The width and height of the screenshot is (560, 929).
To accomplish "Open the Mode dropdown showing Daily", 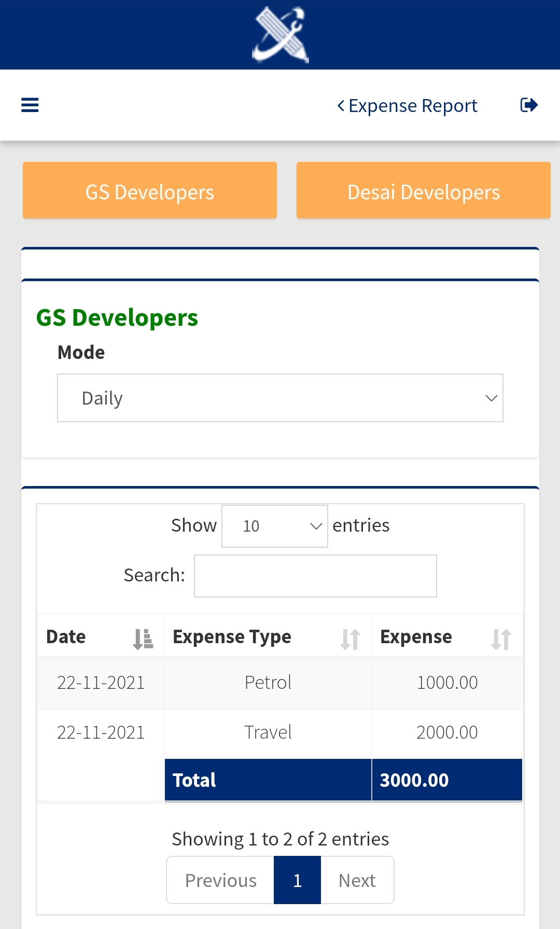I will tap(280, 398).
